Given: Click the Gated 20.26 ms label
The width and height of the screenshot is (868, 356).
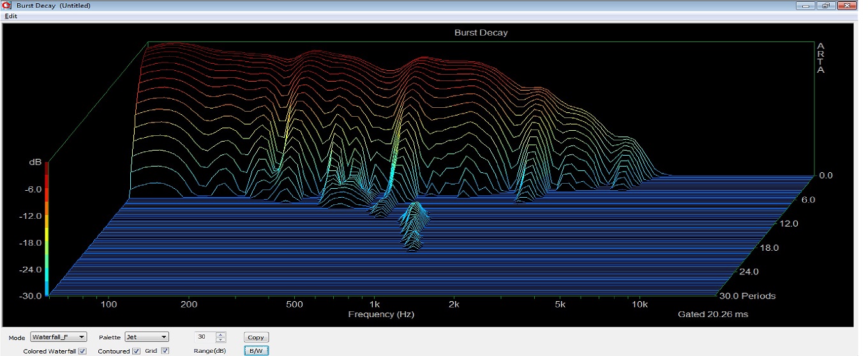Looking at the screenshot, I should (x=713, y=315).
